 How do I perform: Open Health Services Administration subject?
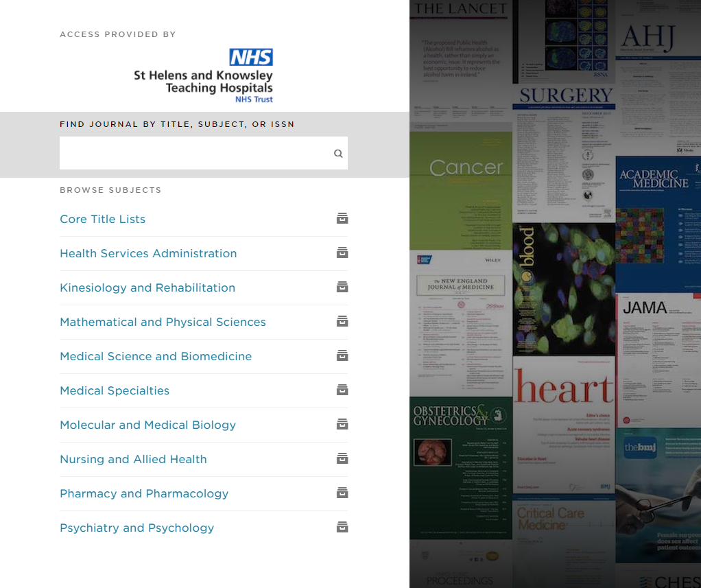[x=148, y=254]
